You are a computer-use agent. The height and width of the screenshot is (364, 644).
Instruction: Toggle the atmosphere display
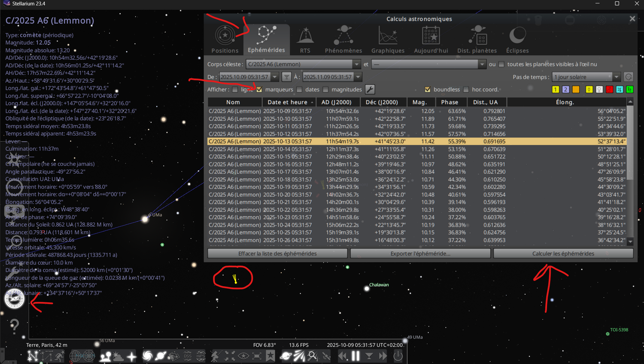[x=118, y=356]
